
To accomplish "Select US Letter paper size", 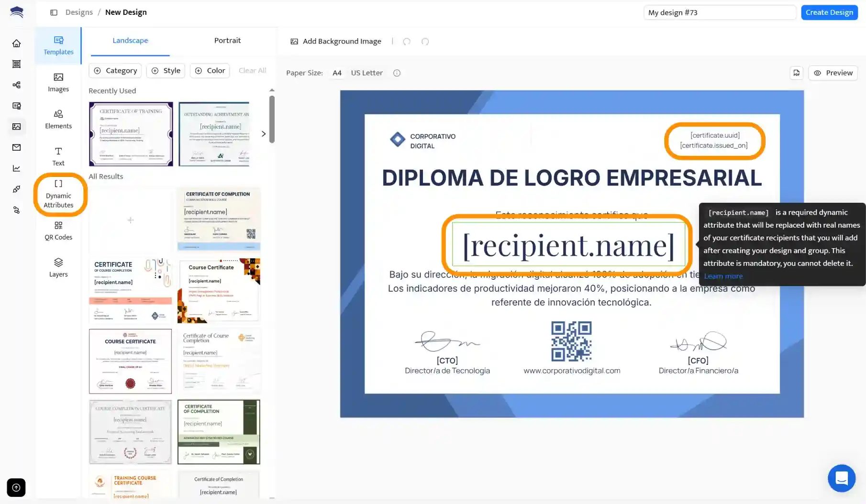I will pos(366,73).
